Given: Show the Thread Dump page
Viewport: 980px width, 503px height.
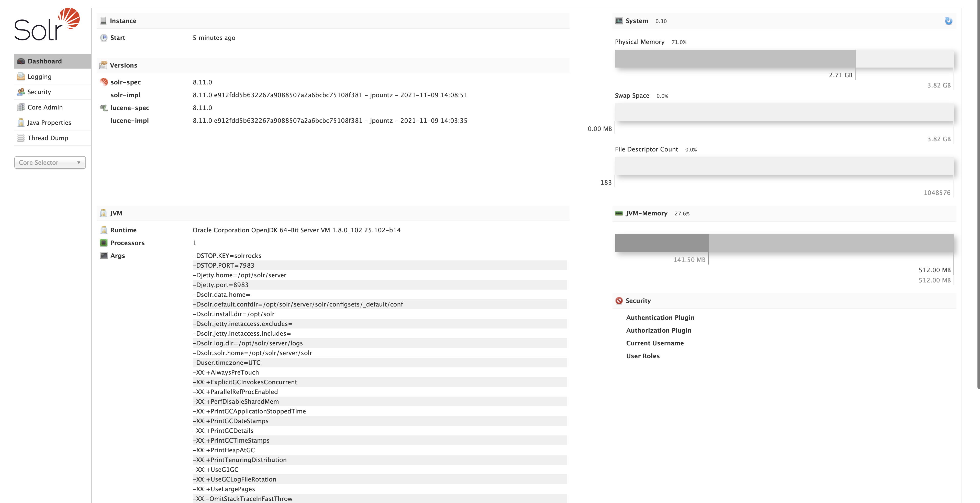Looking at the screenshot, I should (x=52, y=138).
